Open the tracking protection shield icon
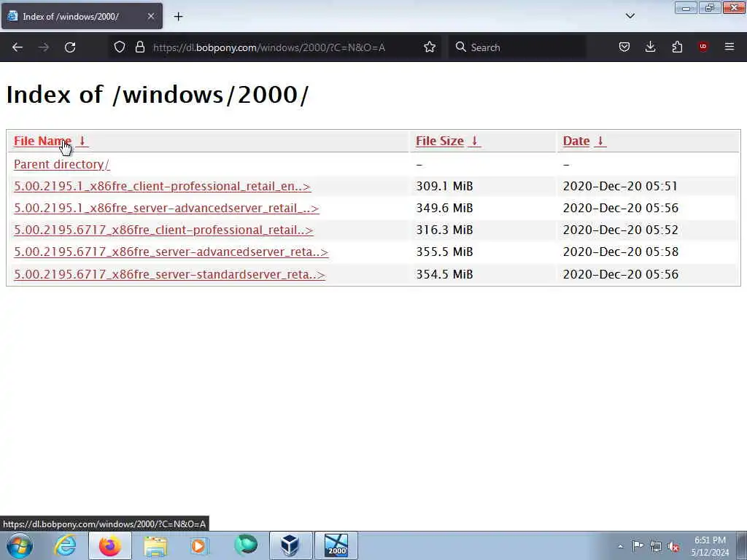This screenshot has height=560, width=747. coord(120,47)
